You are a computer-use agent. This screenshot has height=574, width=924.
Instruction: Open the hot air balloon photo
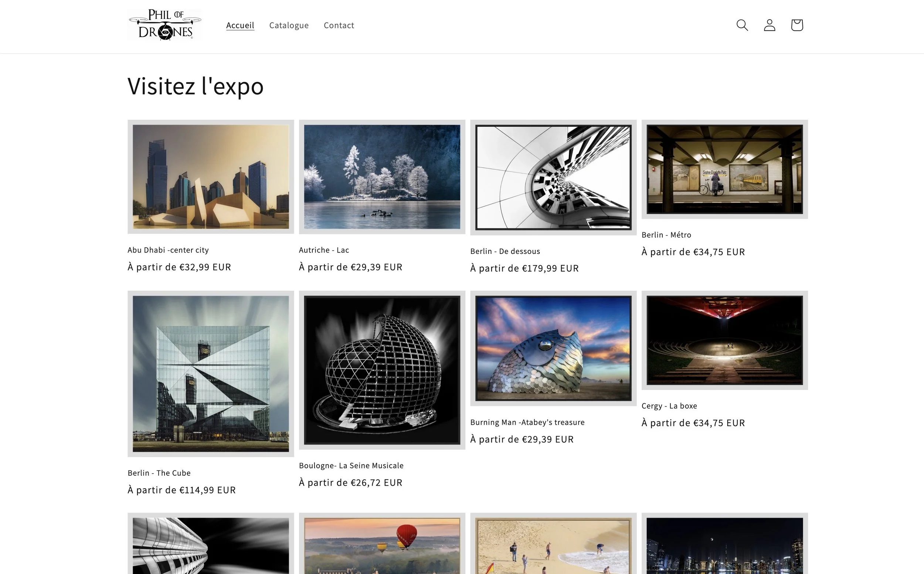tap(382, 545)
